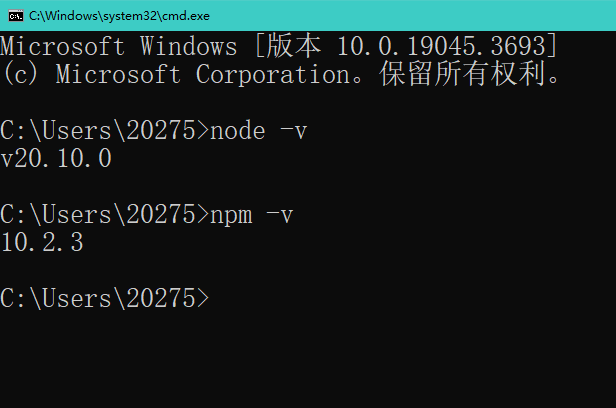
Task: Click the prompt path before node -v
Action: pyautogui.click(x=104, y=131)
